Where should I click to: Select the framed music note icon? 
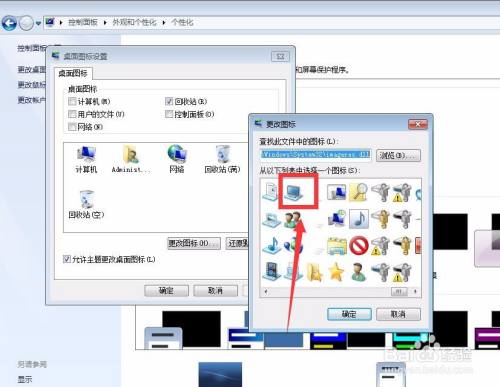(359, 219)
